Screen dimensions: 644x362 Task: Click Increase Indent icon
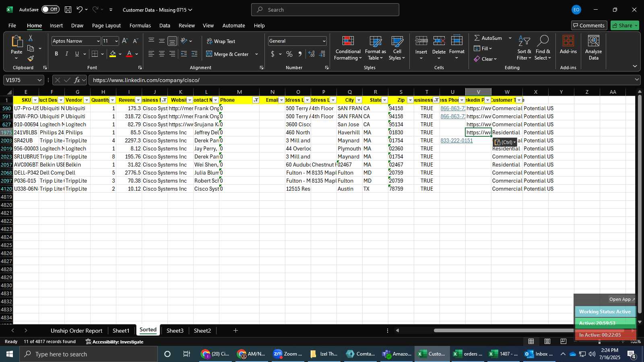(x=194, y=54)
